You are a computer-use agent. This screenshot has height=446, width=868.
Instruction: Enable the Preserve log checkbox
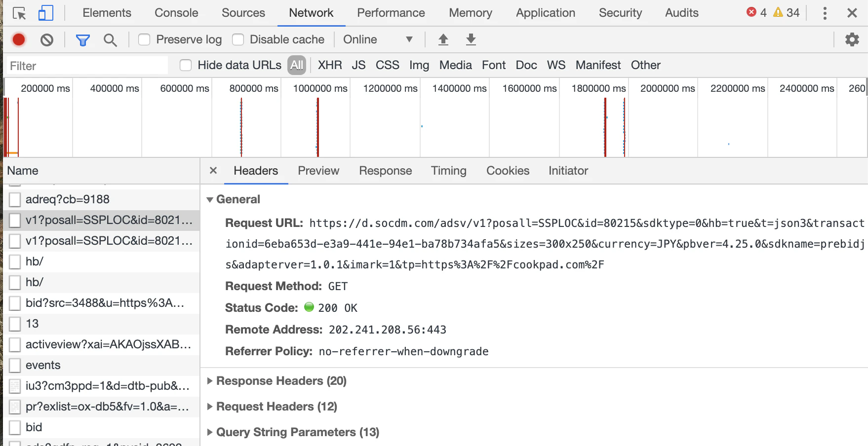pos(144,39)
